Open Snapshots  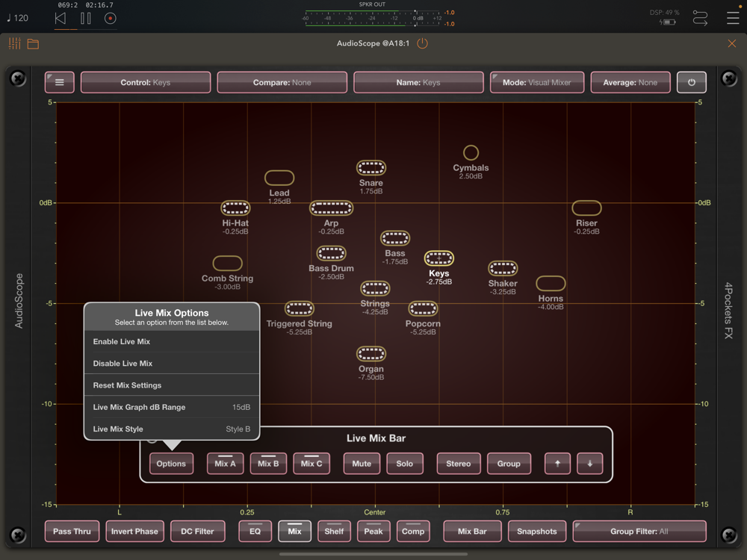click(537, 532)
